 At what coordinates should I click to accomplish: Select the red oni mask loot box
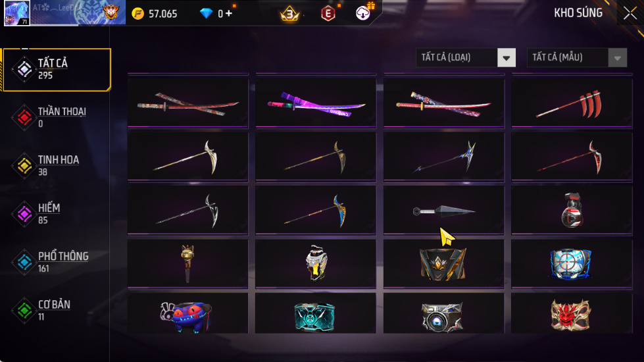[572, 315]
